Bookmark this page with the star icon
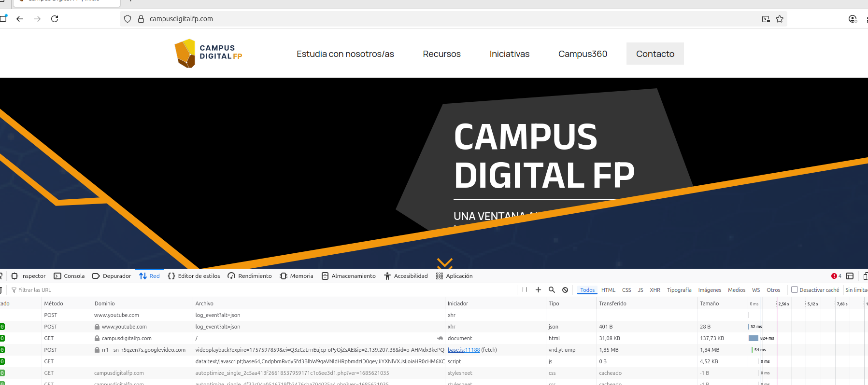Viewport: 868px width, 385px height. click(780, 19)
